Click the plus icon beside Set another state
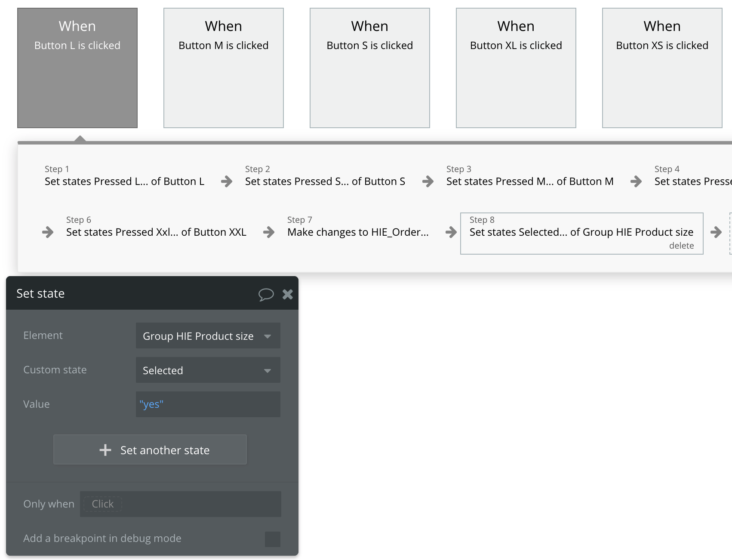 point(105,450)
